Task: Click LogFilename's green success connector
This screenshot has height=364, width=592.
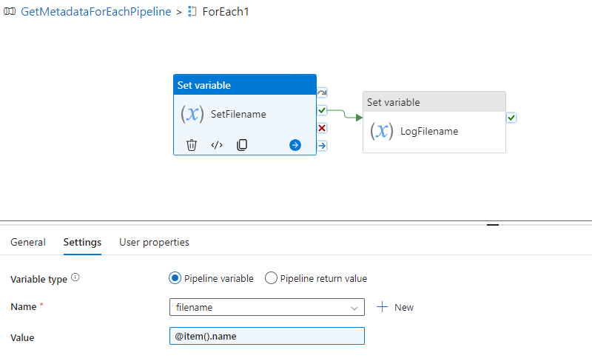Action: coord(511,118)
